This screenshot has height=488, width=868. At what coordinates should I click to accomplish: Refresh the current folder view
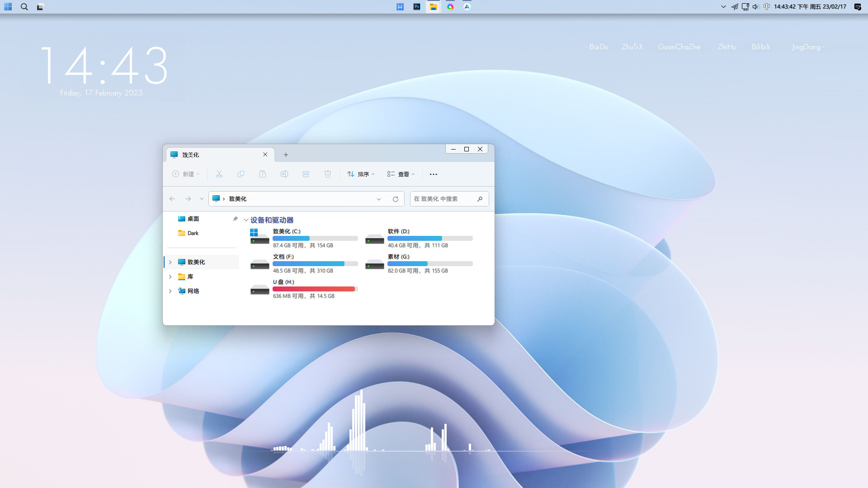click(x=396, y=199)
